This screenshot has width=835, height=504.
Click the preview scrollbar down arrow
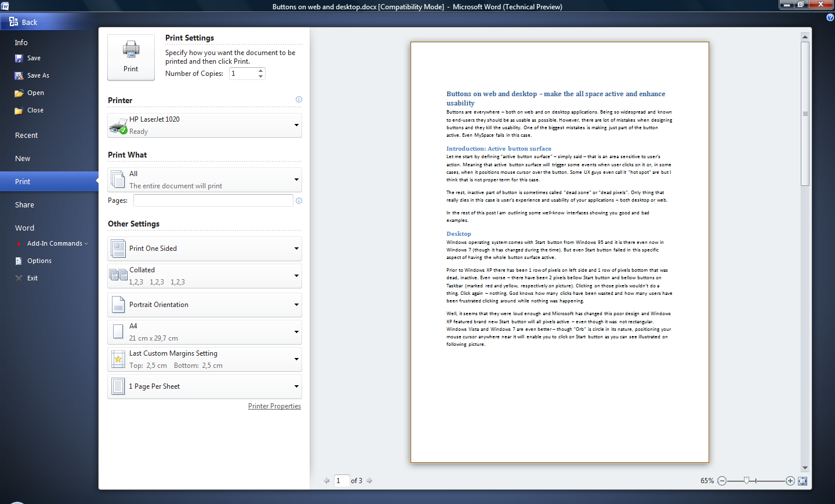pyautogui.click(x=805, y=468)
